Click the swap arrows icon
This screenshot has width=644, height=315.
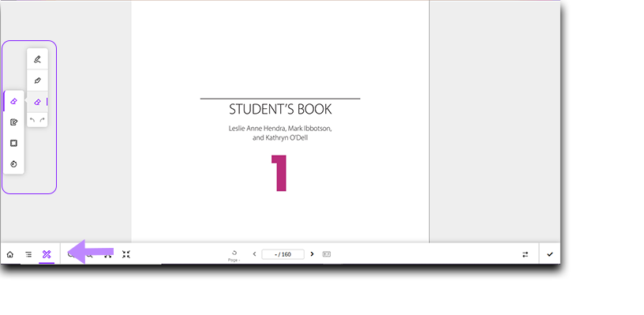pyautogui.click(x=526, y=255)
